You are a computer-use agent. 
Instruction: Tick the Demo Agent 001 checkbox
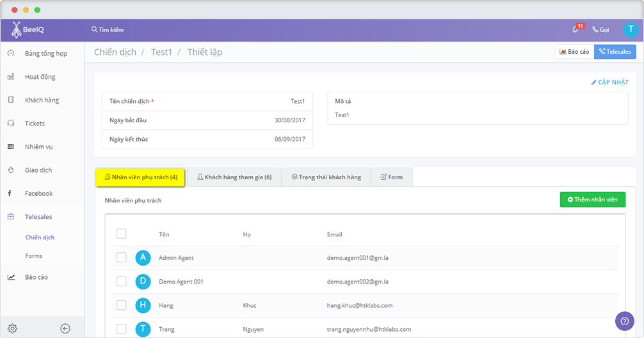point(122,281)
